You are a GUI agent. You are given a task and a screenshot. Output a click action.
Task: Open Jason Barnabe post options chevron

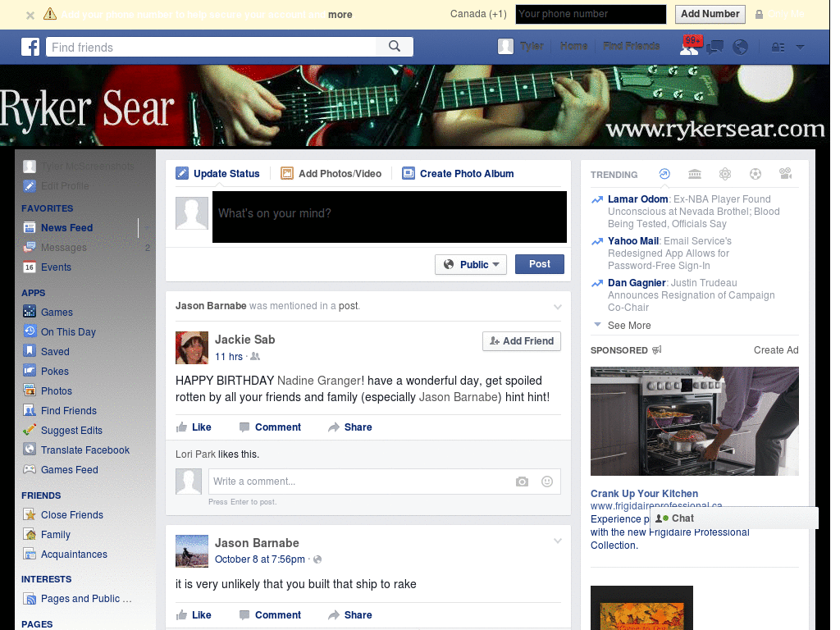coord(558,541)
